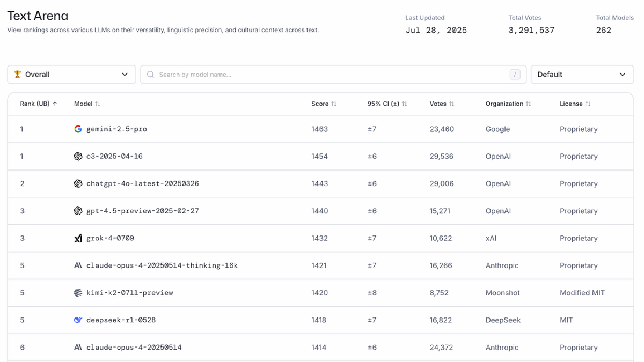Click the Jul 28, 2025 last updated date
The image size is (644, 362).
[x=436, y=31]
